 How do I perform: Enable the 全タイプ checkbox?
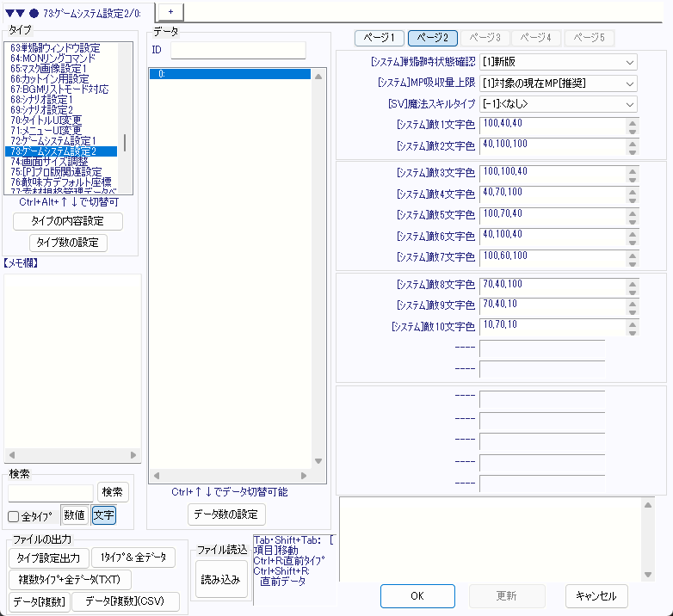click(14, 516)
